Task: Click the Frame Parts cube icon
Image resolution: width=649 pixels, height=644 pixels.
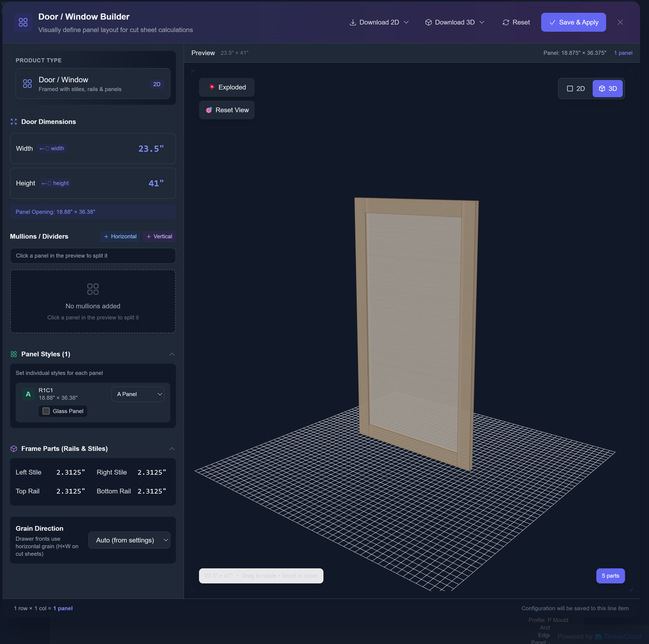Action: pos(14,449)
